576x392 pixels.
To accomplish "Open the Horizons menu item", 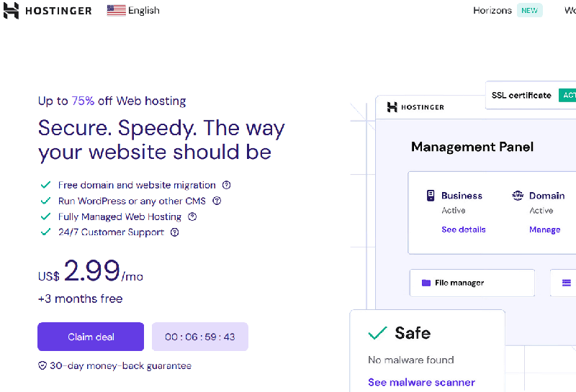I will pyautogui.click(x=492, y=10).
